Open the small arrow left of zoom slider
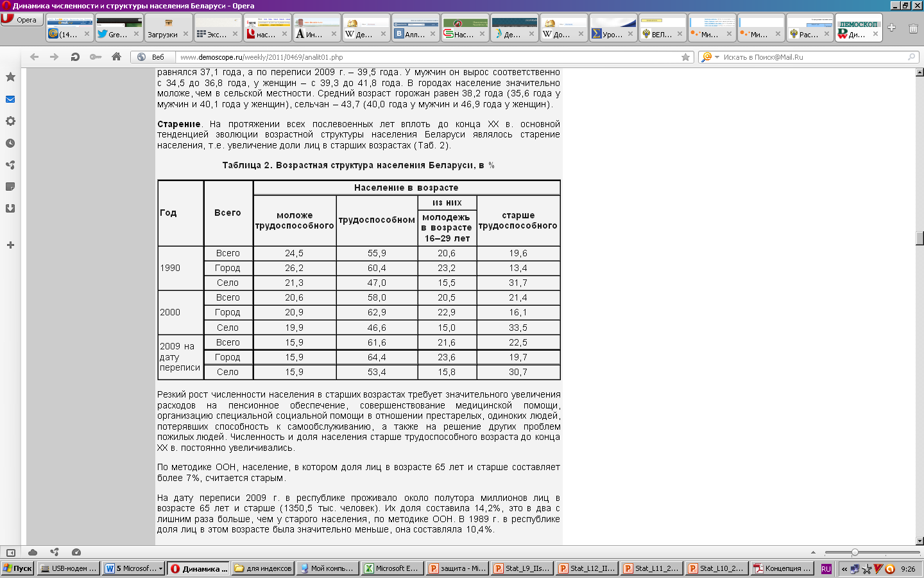 click(813, 552)
